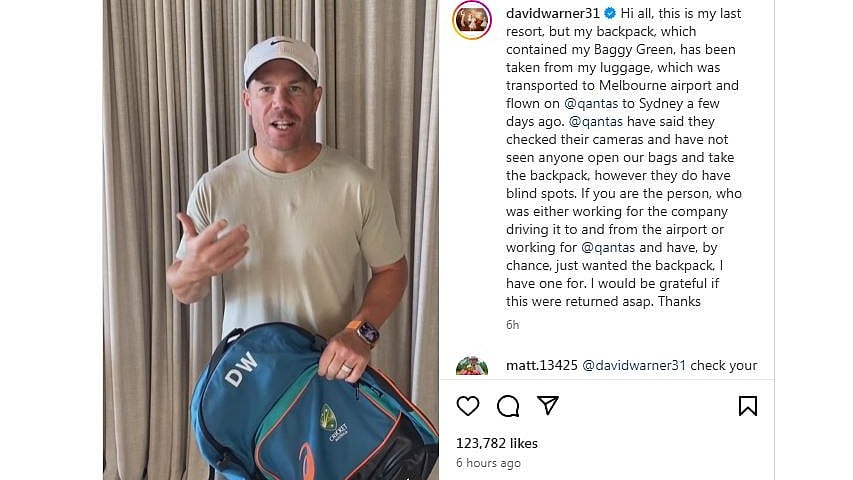The image size is (853, 480).
Task: Open matt.13425 commenter avatar
Action: coord(472,366)
